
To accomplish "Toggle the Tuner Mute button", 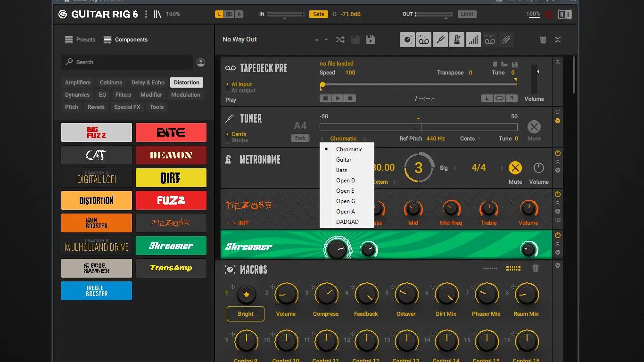I will (534, 126).
